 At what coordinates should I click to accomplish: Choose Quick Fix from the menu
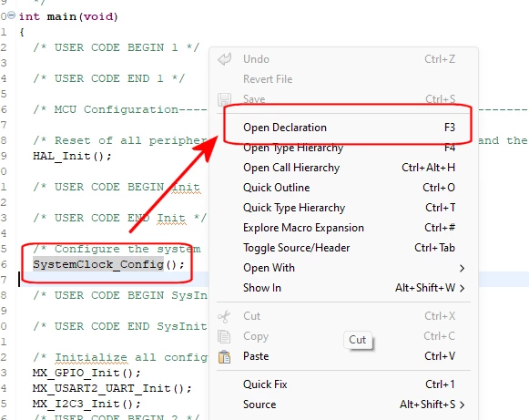click(x=343, y=384)
